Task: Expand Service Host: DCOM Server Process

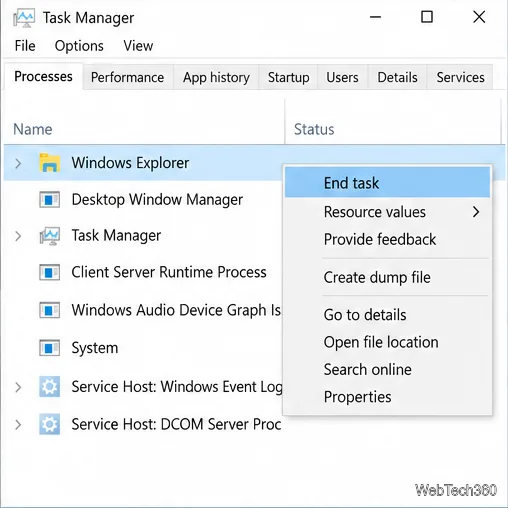Action: click(x=18, y=424)
